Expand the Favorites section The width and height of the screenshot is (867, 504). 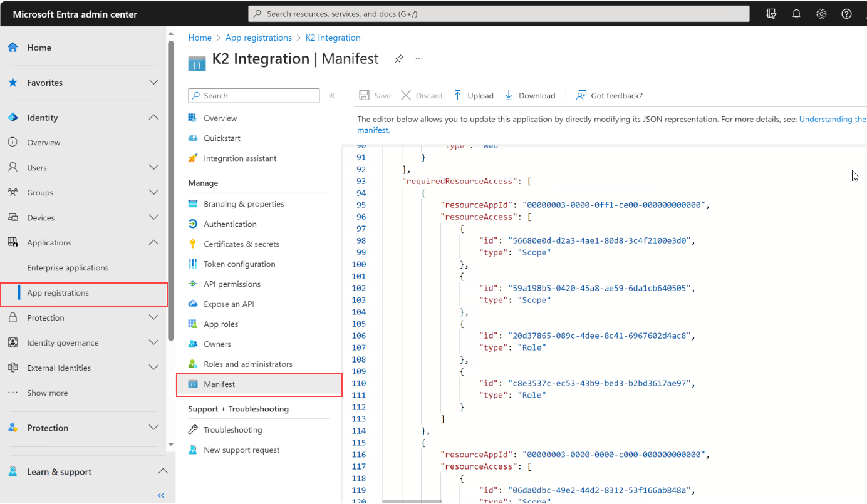point(153,83)
